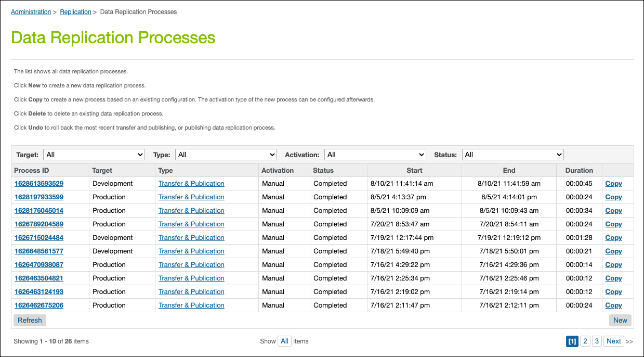Viewport: 644px width, 357px height.
Task: Open process 1626715024484
Action: pos(39,238)
